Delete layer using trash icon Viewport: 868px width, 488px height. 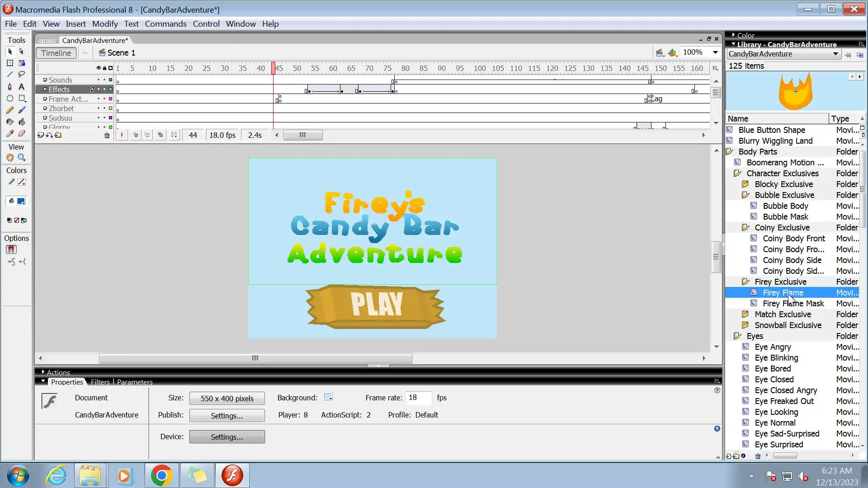point(107,135)
